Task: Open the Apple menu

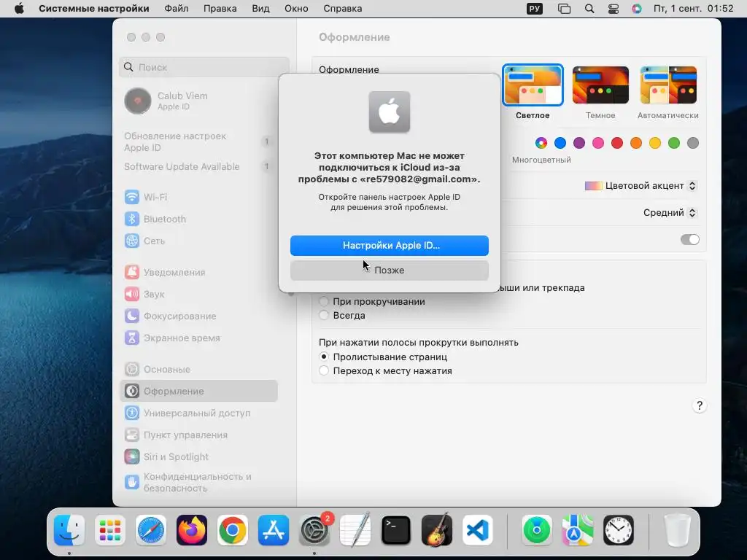Action: pyautogui.click(x=19, y=9)
